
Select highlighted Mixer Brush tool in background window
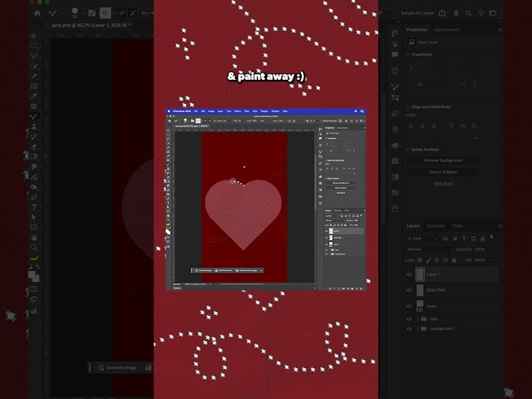click(34, 116)
